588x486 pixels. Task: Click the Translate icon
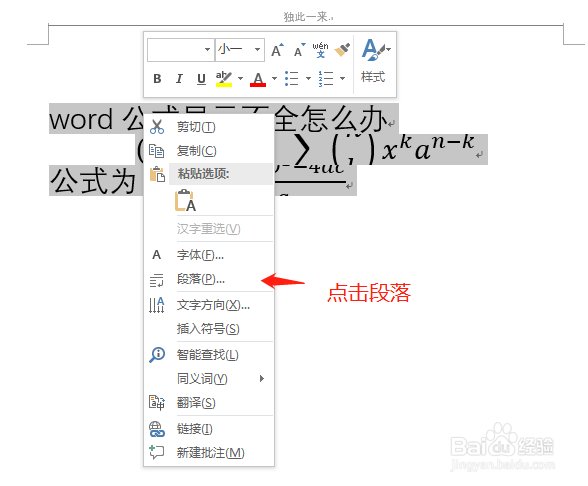157,403
